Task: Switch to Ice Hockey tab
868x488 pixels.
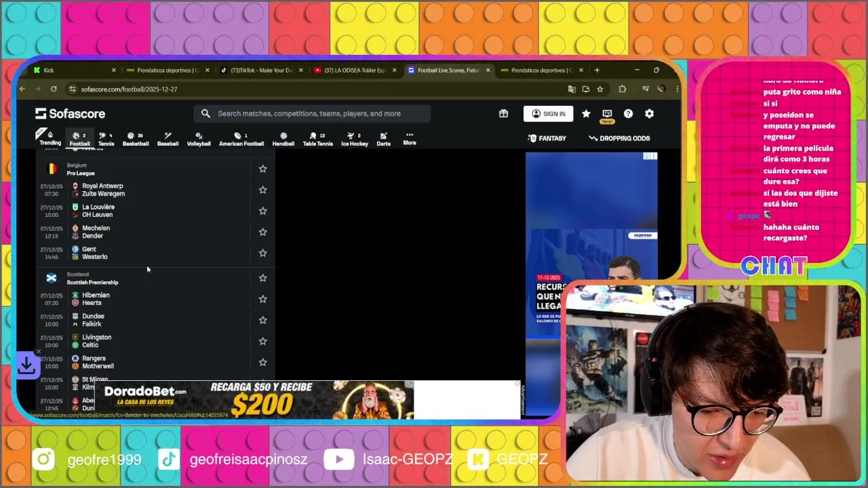Action: pyautogui.click(x=355, y=138)
